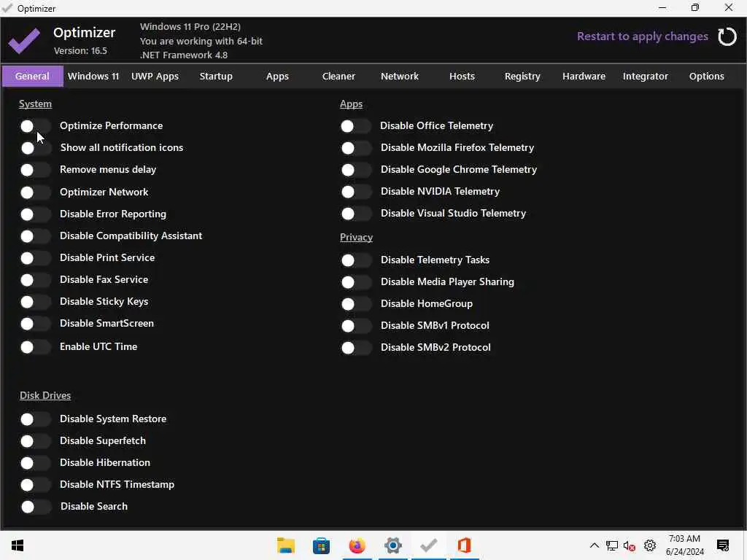
Task: Switch to the Windows 11 tab
Action: click(x=93, y=76)
